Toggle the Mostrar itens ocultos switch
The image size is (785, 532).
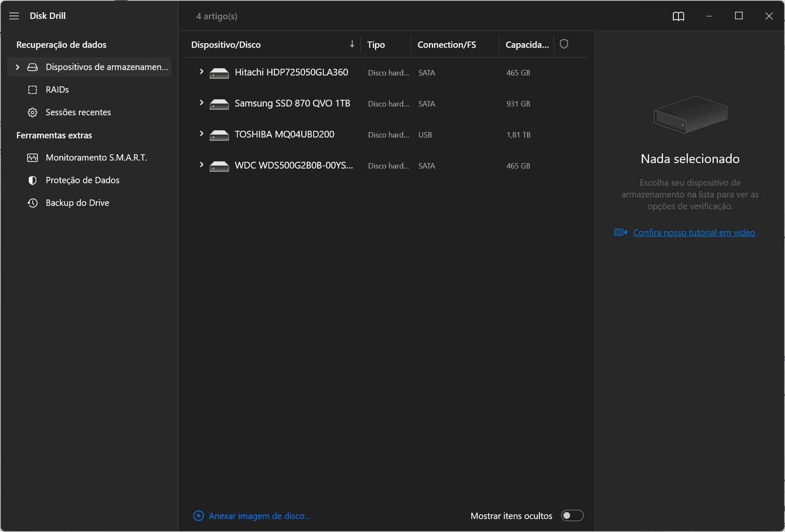pos(572,515)
